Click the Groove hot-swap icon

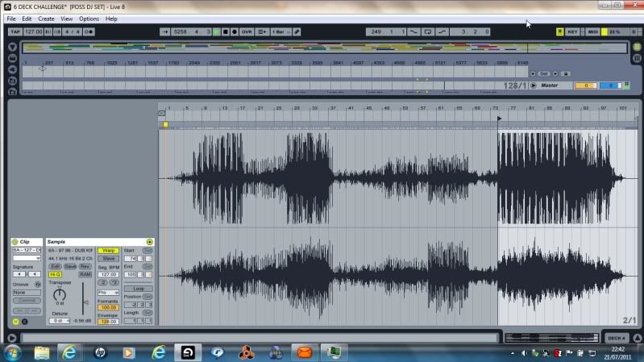[38, 283]
